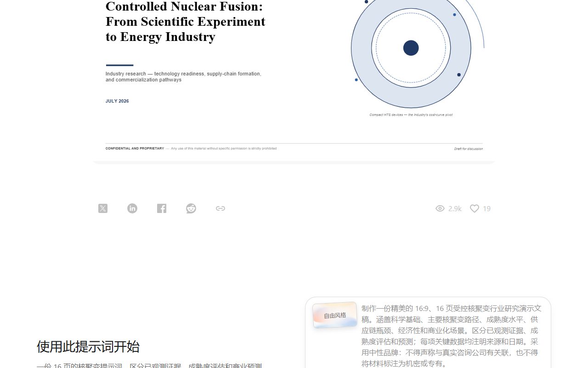Click the 'Compact HTS devices' diagram caption

(411, 115)
